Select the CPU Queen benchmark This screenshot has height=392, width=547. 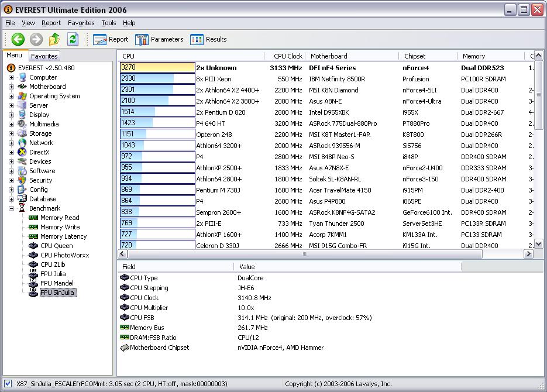click(57, 246)
